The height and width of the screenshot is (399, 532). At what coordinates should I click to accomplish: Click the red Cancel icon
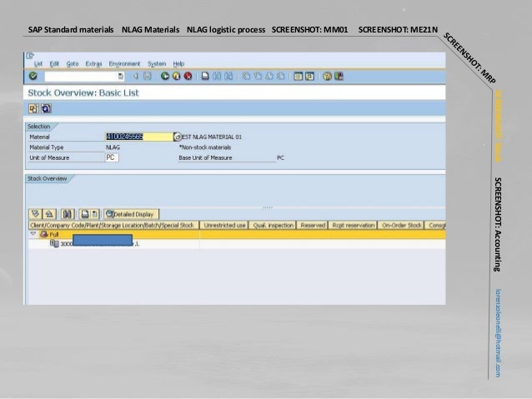(x=188, y=77)
